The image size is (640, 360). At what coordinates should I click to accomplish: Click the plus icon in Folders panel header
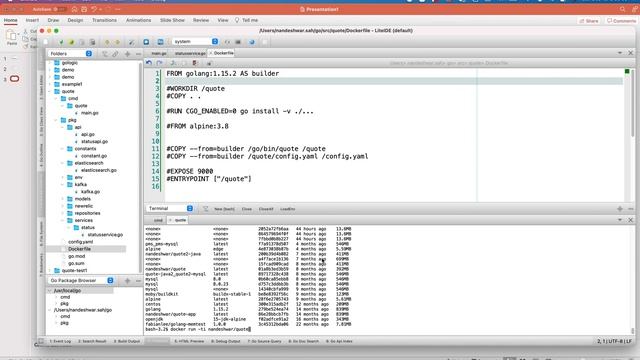127,53
